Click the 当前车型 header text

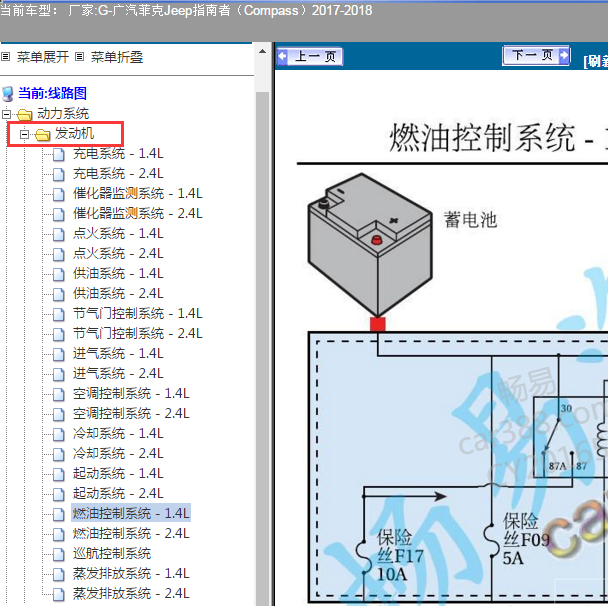click(186, 10)
